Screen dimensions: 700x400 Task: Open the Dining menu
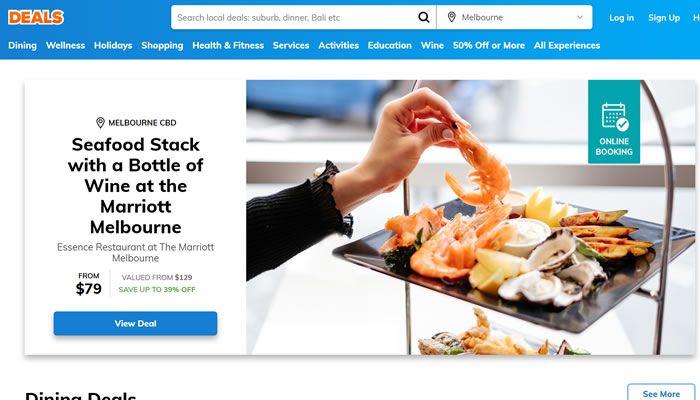click(x=22, y=46)
